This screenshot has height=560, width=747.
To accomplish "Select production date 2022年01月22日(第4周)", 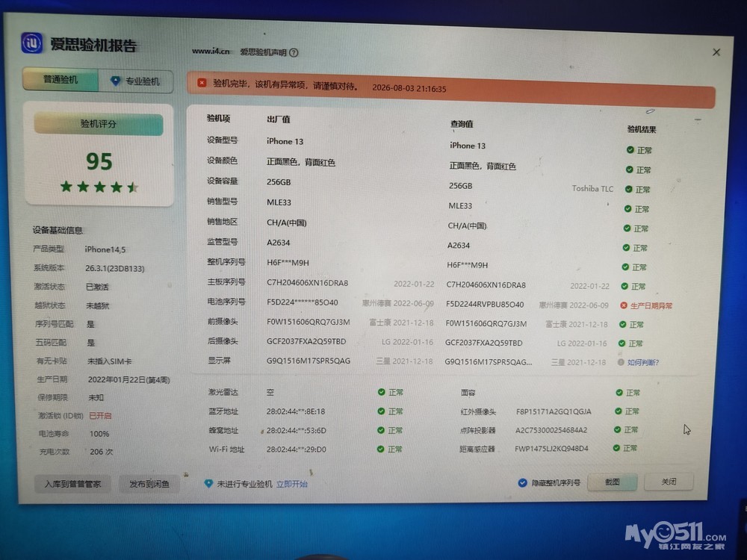I will click(x=128, y=379).
